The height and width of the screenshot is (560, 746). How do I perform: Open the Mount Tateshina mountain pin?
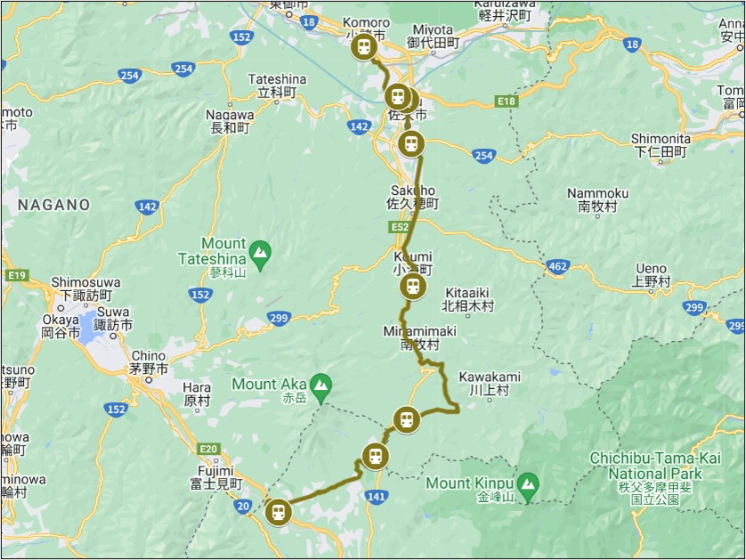[260, 255]
